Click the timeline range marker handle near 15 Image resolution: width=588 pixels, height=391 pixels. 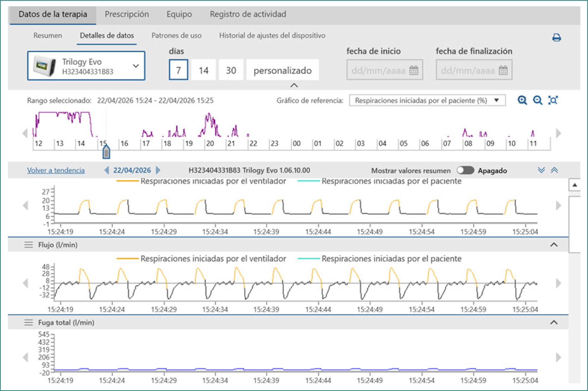(x=106, y=152)
